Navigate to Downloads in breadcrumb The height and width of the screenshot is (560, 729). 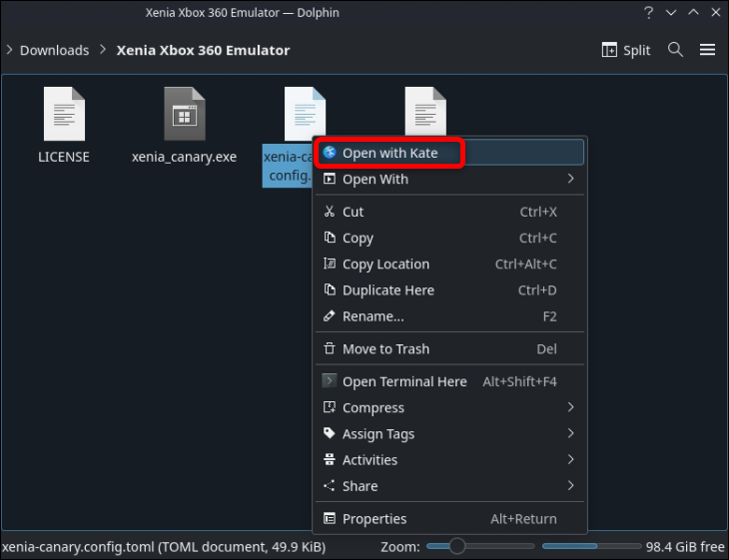pos(54,50)
